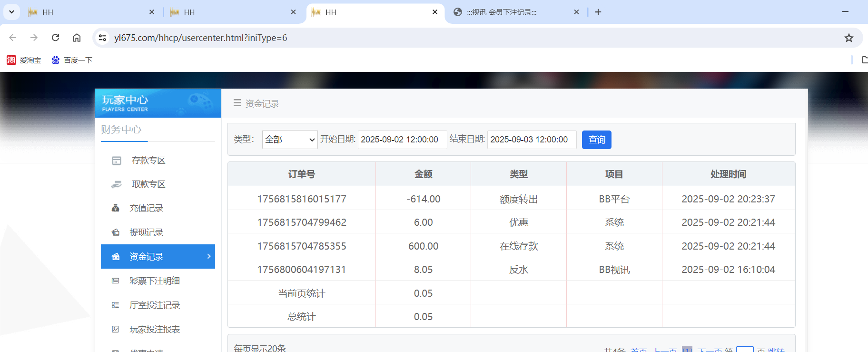Click the lottery bet details (彩票下注明细) icon
This screenshot has height=352, width=868.
(x=115, y=281)
